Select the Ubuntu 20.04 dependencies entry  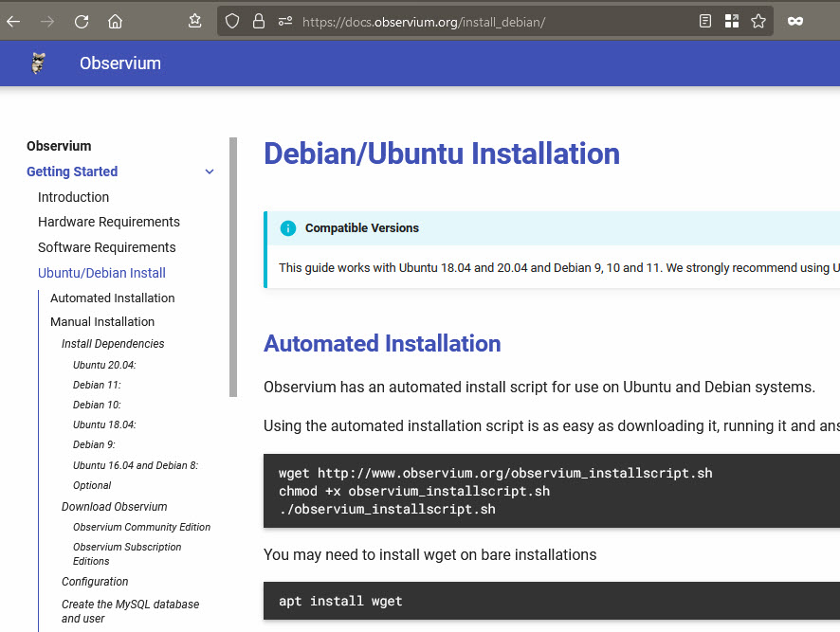pyautogui.click(x=104, y=365)
